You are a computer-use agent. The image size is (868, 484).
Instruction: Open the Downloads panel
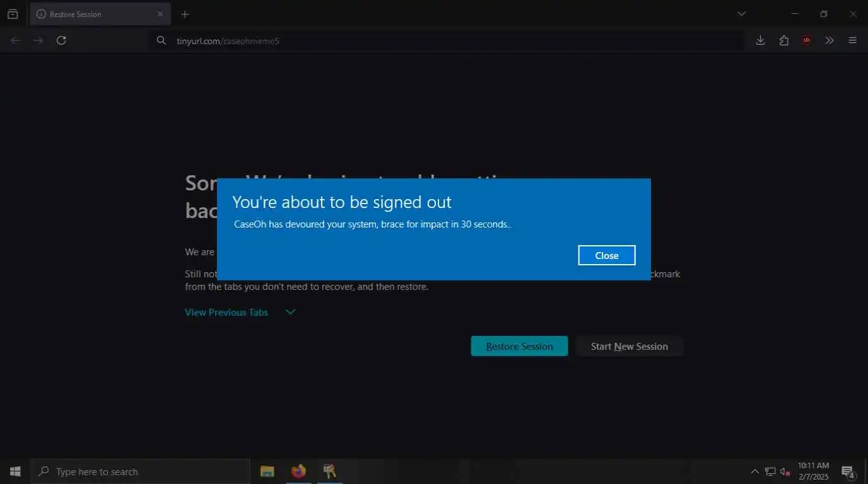(761, 40)
